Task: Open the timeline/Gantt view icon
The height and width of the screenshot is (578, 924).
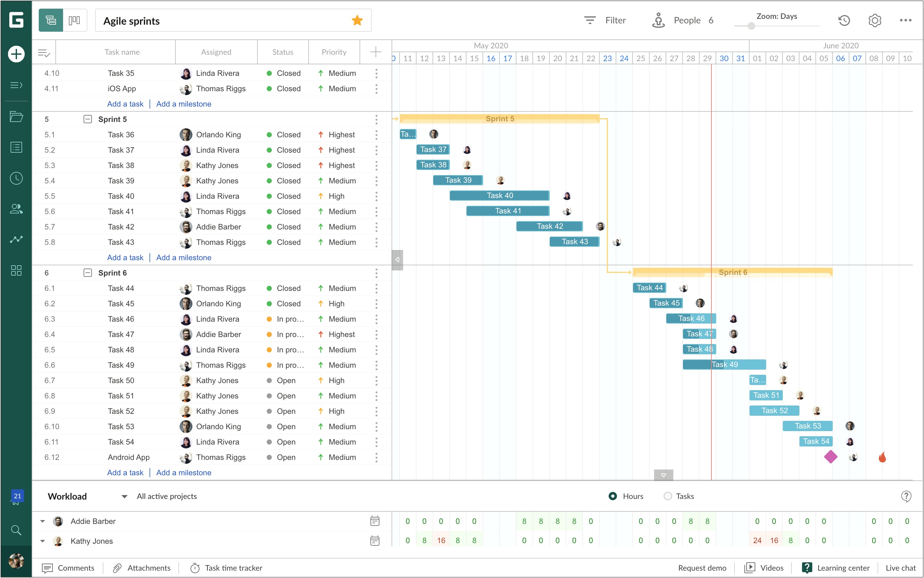Action: coord(50,20)
